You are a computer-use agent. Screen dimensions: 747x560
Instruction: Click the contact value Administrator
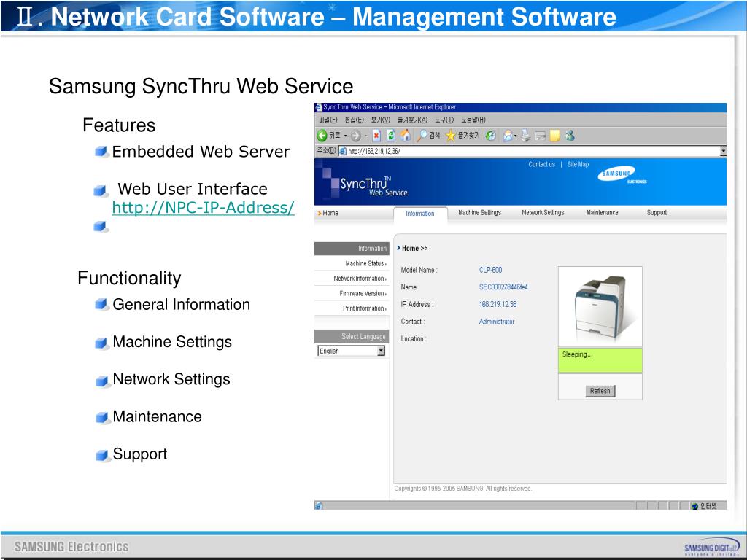pos(496,322)
